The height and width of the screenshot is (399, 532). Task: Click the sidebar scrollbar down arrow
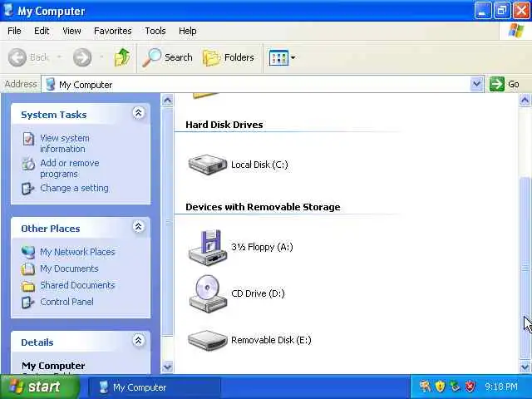click(167, 367)
